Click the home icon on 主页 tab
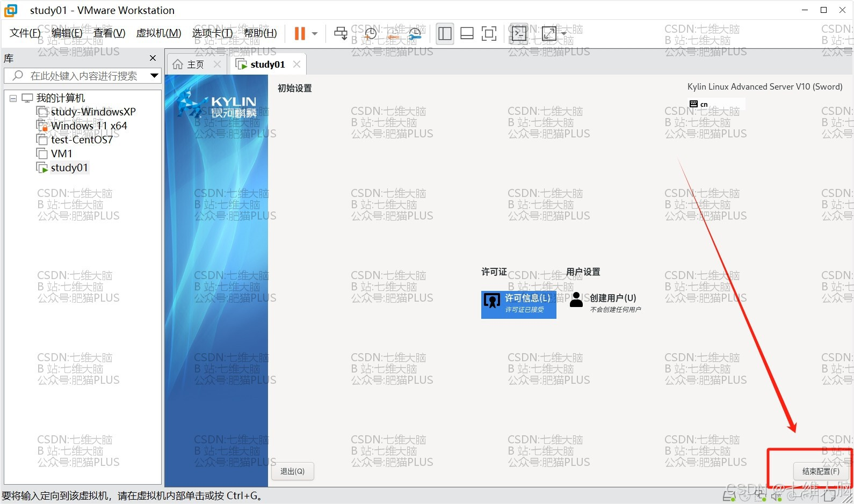The height and width of the screenshot is (504, 854). [x=178, y=64]
